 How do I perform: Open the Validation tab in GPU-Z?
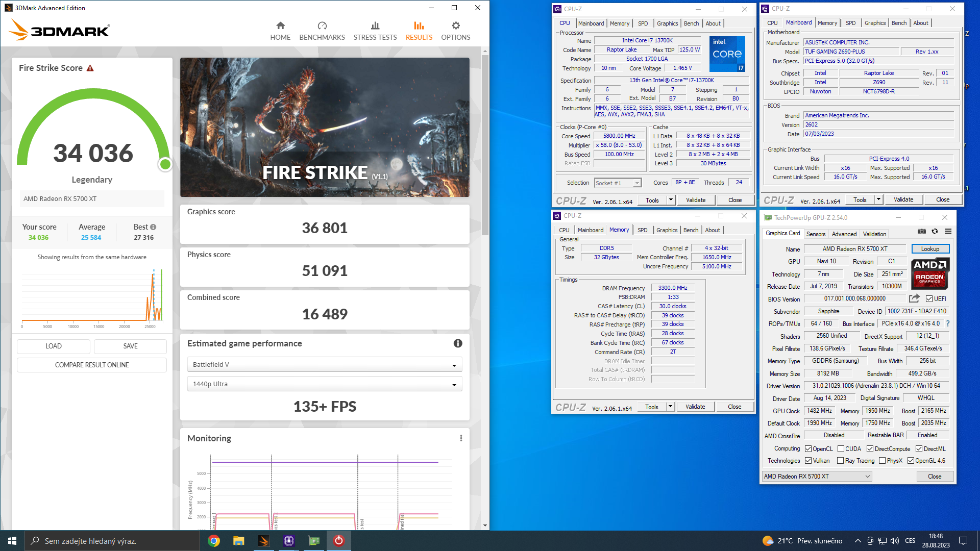tap(874, 234)
